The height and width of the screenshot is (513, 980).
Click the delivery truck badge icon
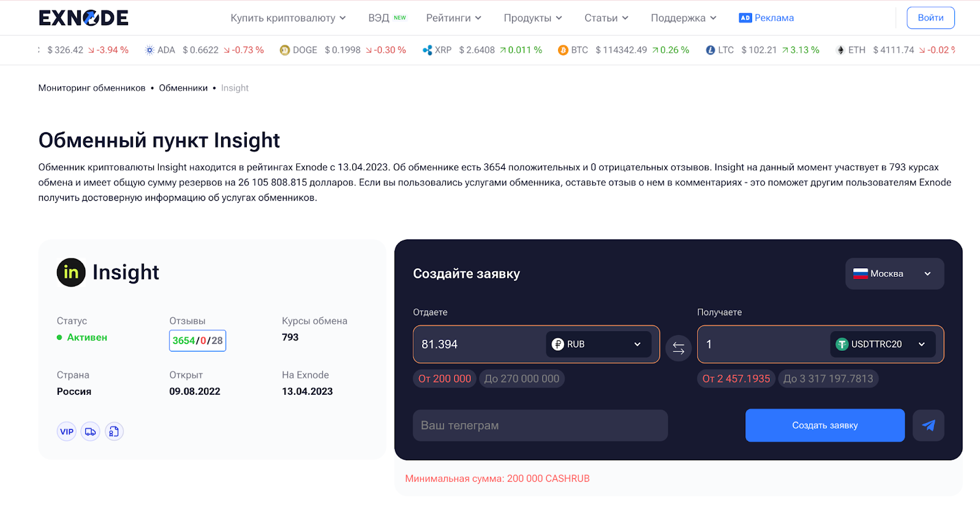[x=91, y=432]
